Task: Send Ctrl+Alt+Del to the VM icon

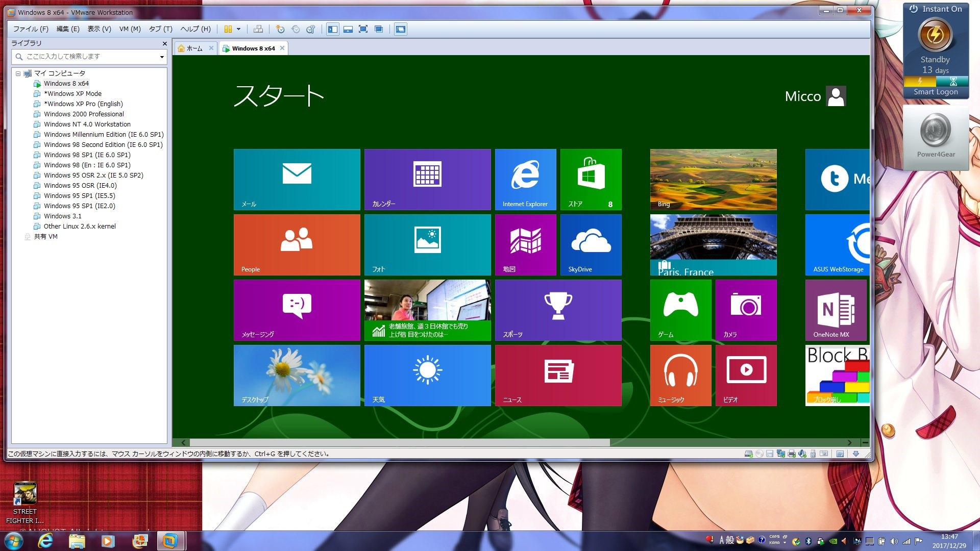Action: (258, 29)
